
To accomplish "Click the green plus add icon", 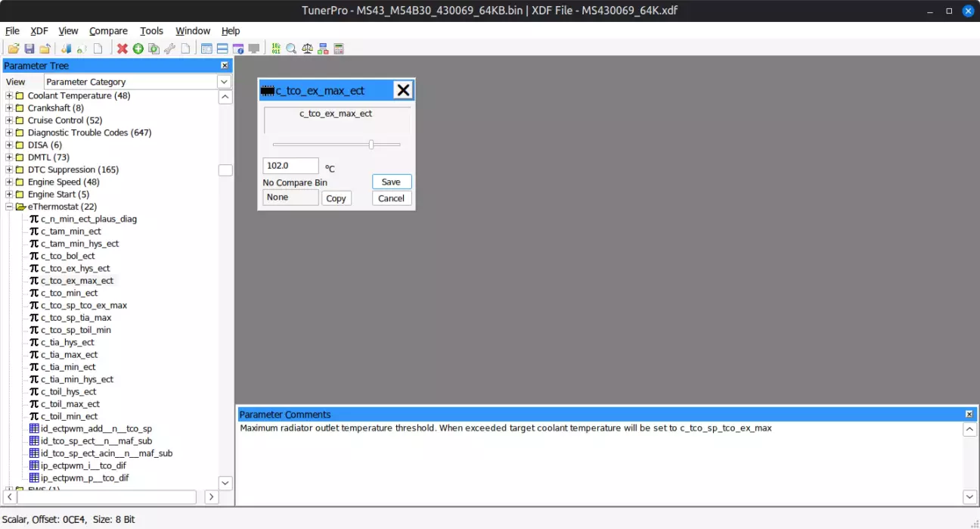I will [x=138, y=49].
